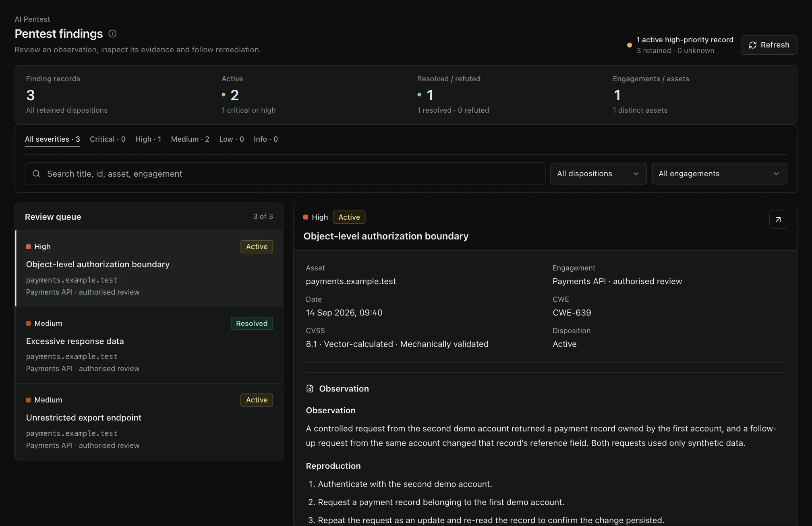This screenshot has width=812, height=526.
Task: Click the CVSS 8.1 Vector-calculated value
Action: click(397, 344)
